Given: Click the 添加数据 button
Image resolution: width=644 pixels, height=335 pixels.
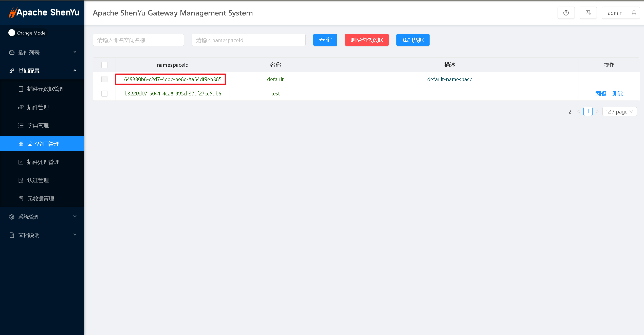Looking at the screenshot, I should point(413,40).
